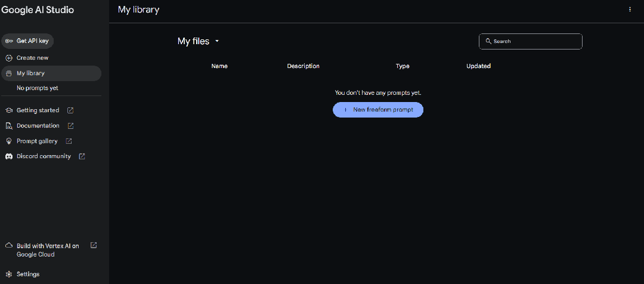Click the No prompts yet text
Screen dimensions: 644x284
[x=38, y=88]
